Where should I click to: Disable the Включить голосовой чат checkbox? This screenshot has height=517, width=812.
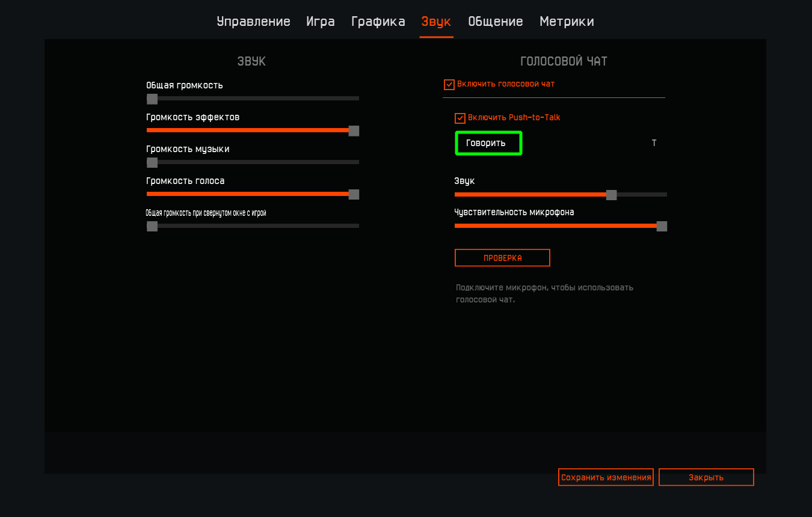[449, 85]
